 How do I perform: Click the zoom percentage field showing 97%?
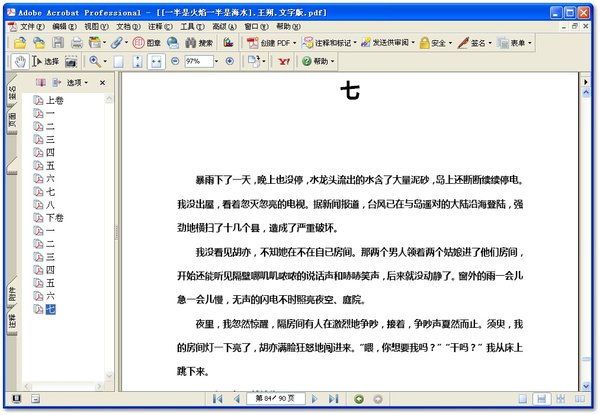click(199, 61)
